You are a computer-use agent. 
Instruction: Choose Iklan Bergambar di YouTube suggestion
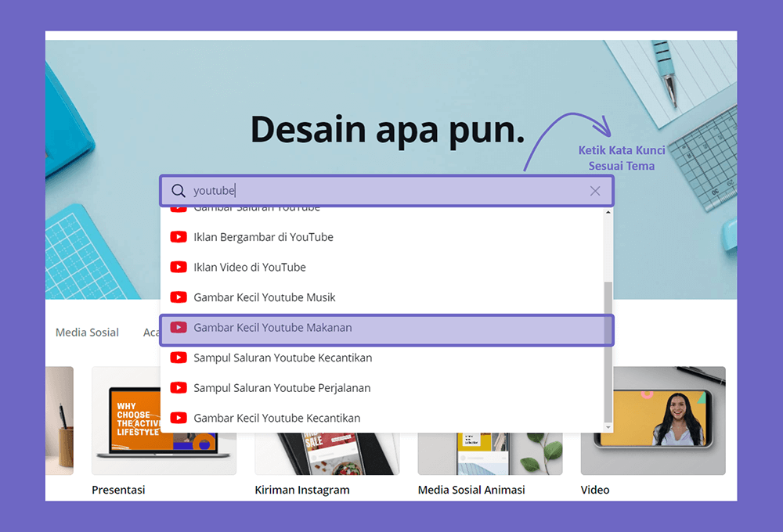click(x=382, y=237)
